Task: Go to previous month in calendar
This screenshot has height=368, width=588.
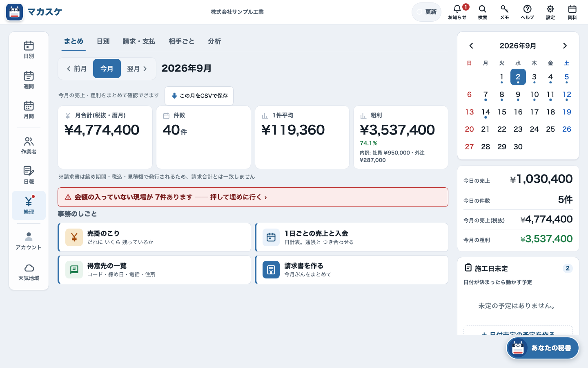Action: tap(471, 46)
